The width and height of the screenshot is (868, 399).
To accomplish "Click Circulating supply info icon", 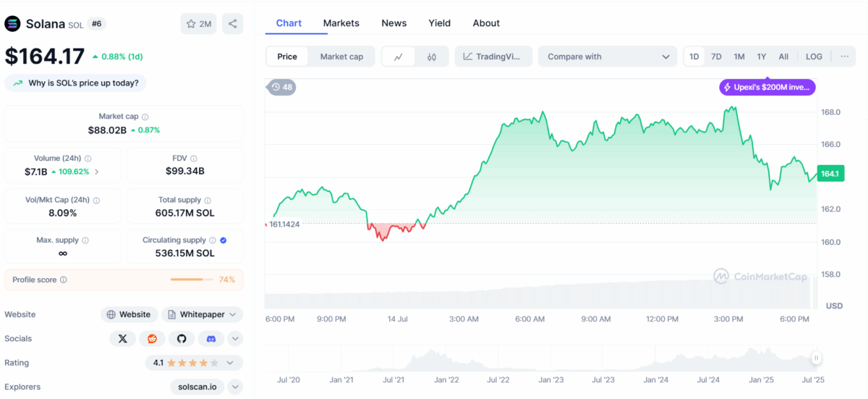I will [x=213, y=240].
